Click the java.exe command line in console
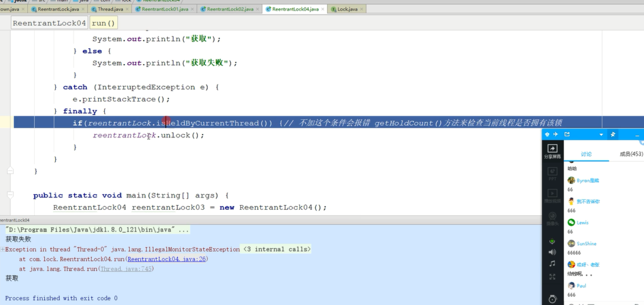 (x=98, y=229)
